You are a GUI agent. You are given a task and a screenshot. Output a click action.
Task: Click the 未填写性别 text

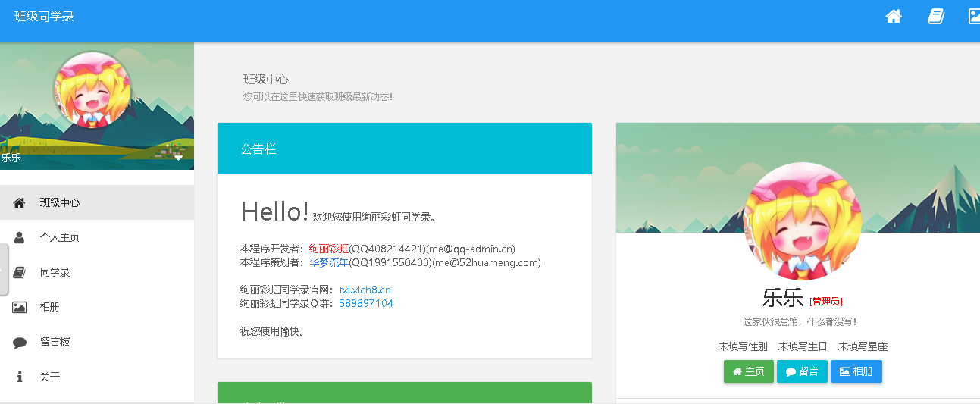(x=743, y=346)
